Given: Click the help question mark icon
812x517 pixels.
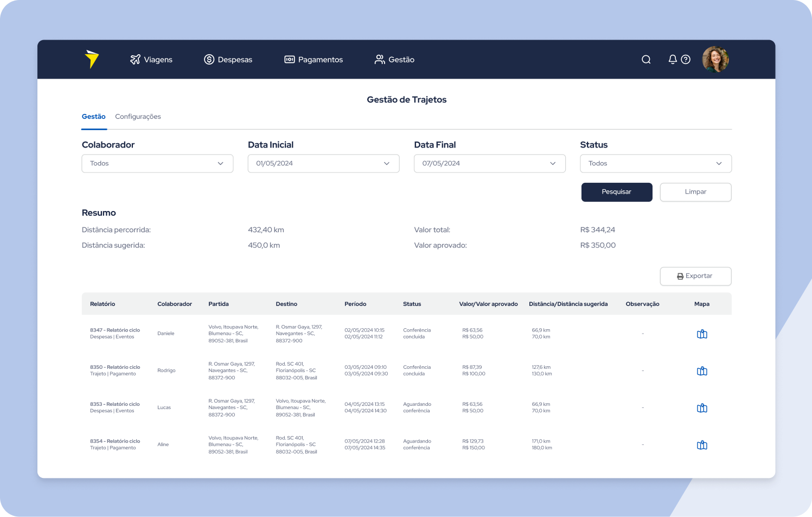Looking at the screenshot, I should 686,60.
